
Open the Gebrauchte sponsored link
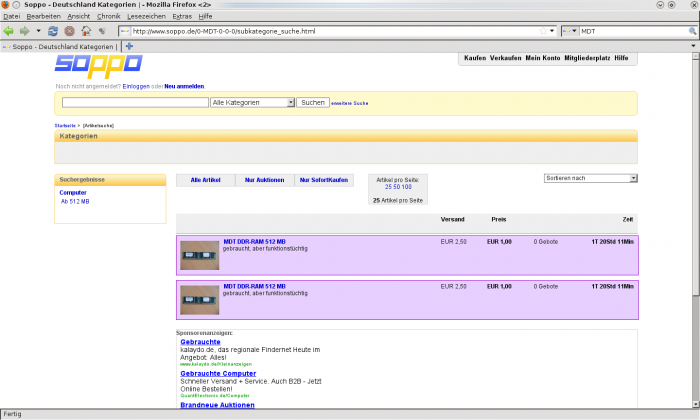tap(200, 342)
